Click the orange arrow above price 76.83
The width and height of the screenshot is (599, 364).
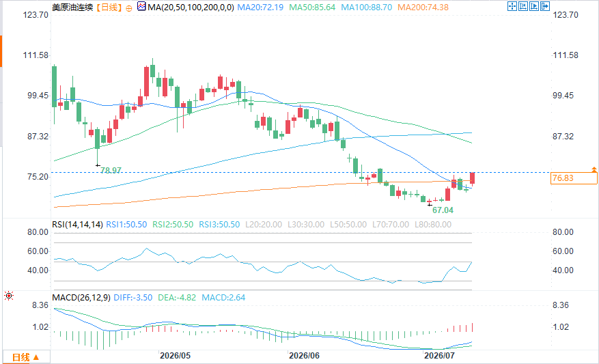594,169
